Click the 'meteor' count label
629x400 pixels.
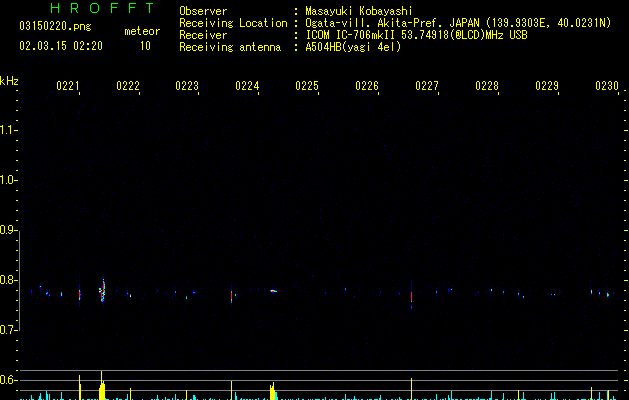[142, 31]
